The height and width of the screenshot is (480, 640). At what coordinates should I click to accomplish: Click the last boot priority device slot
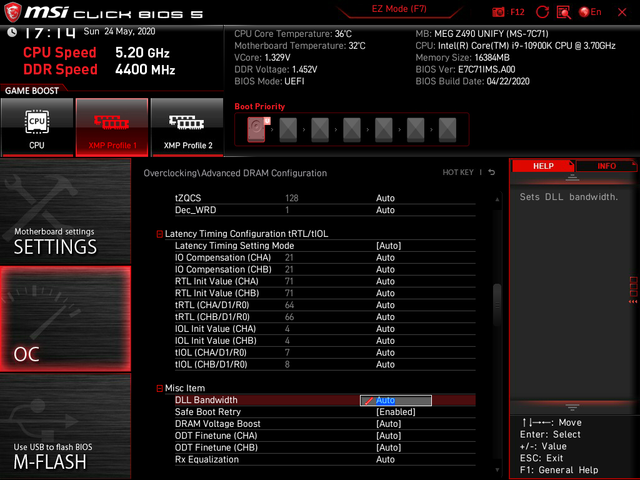[x=447, y=129]
